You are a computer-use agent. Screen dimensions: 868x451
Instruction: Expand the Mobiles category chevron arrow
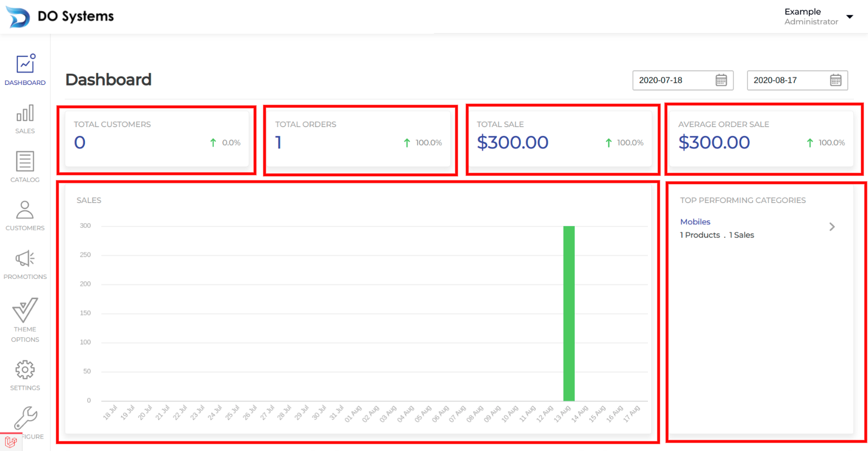(832, 227)
